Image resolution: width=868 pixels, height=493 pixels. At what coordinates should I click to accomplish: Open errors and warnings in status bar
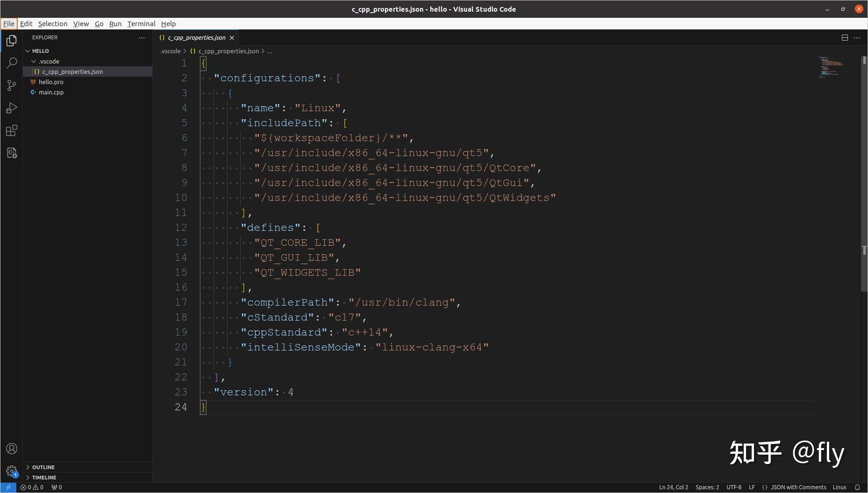(32, 487)
